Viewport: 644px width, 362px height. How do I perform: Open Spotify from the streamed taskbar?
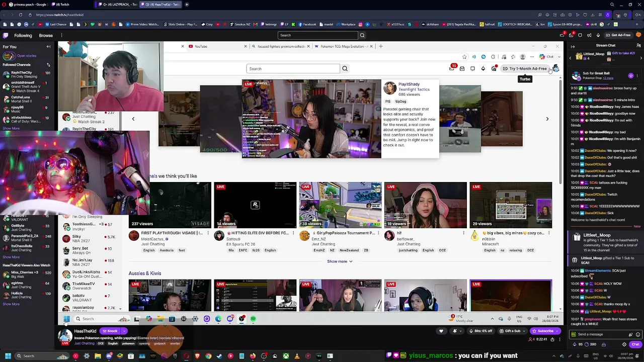(253, 319)
